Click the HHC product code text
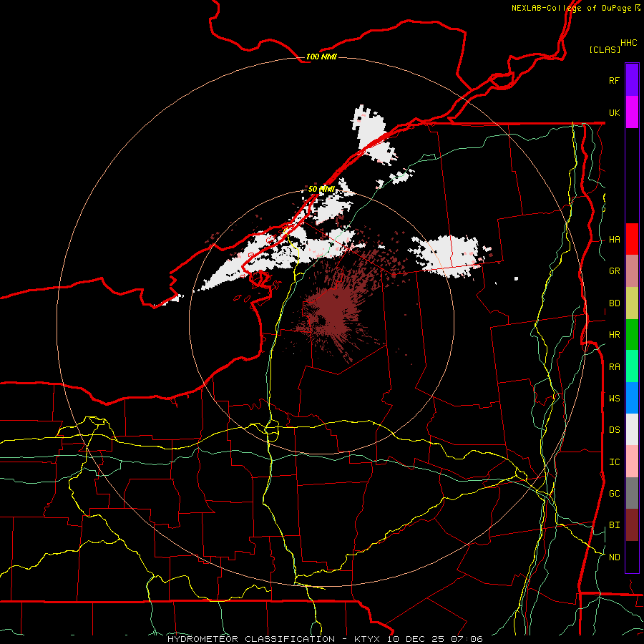The height and width of the screenshot is (644, 644). (x=628, y=42)
